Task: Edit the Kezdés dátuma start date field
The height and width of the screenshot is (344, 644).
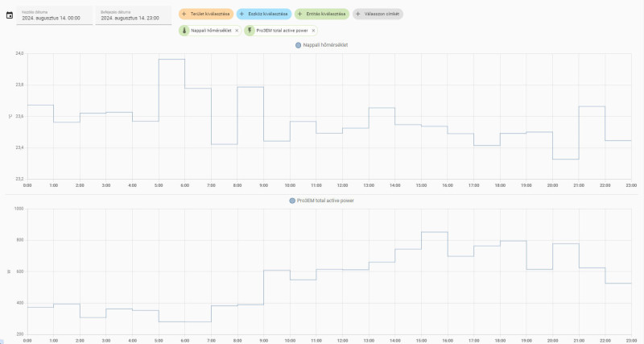Action: [x=55, y=15]
